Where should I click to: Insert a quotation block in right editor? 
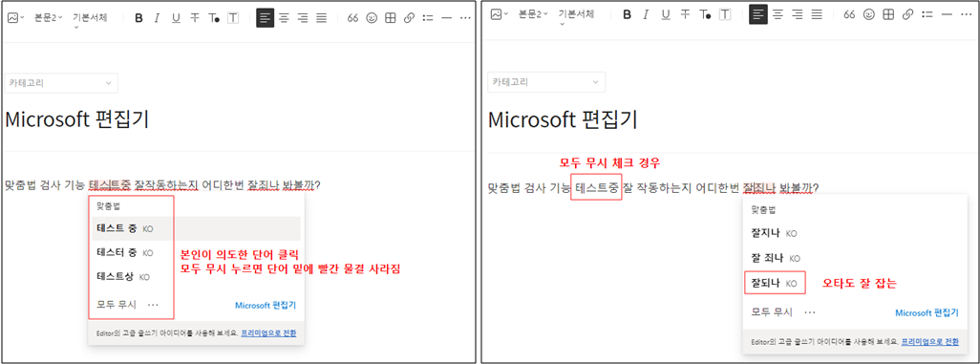(849, 14)
